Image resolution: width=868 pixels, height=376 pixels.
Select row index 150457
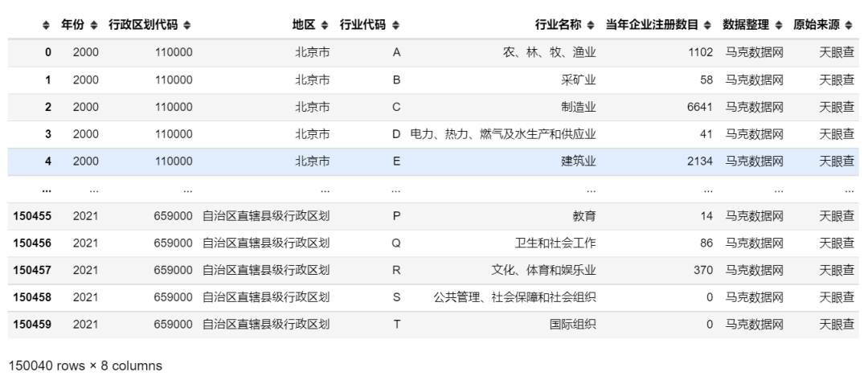(x=32, y=270)
